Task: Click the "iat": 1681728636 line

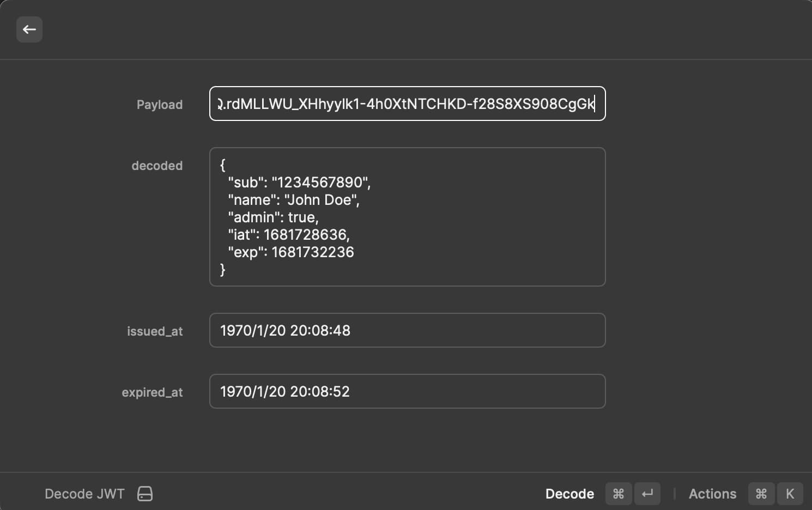Action: [289, 234]
